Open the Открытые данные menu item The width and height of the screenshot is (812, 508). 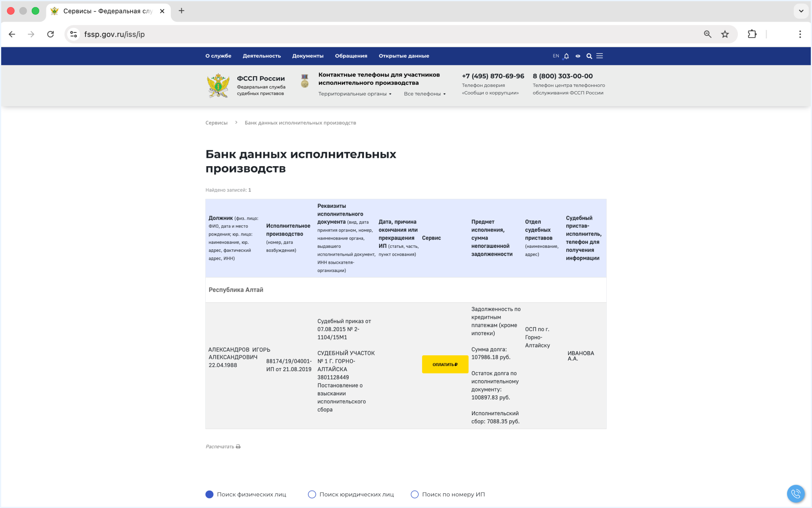click(x=403, y=56)
